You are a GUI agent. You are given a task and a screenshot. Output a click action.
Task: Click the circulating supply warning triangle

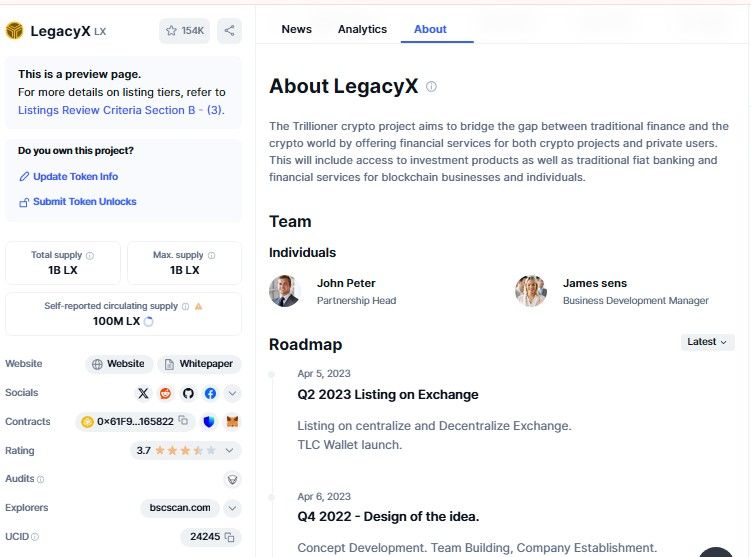click(x=198, y=307)
